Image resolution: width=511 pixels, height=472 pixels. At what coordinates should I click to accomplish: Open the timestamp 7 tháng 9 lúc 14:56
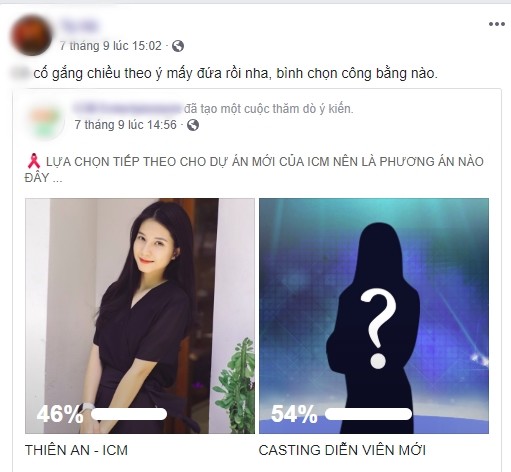coord(125,125)
